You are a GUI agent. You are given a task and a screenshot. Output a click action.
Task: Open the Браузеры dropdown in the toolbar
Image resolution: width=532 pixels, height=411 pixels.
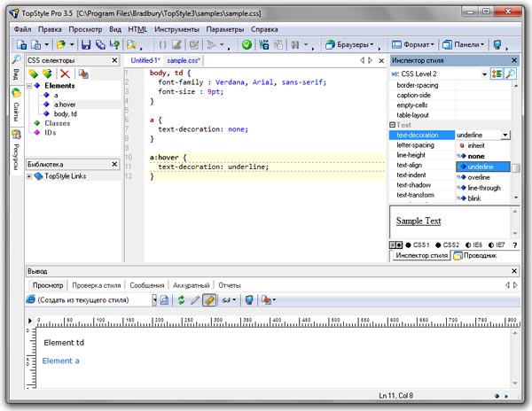[x=349, y=44]
